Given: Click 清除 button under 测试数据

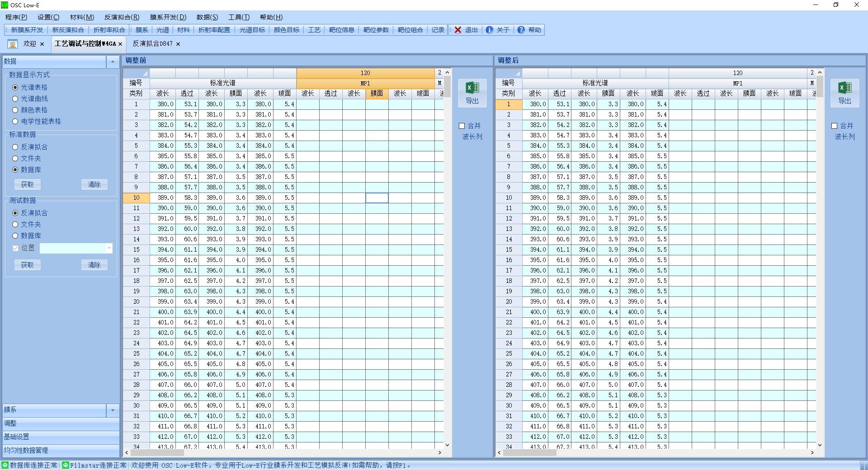Looking at the screenshot, I should [x=94, y=265].
